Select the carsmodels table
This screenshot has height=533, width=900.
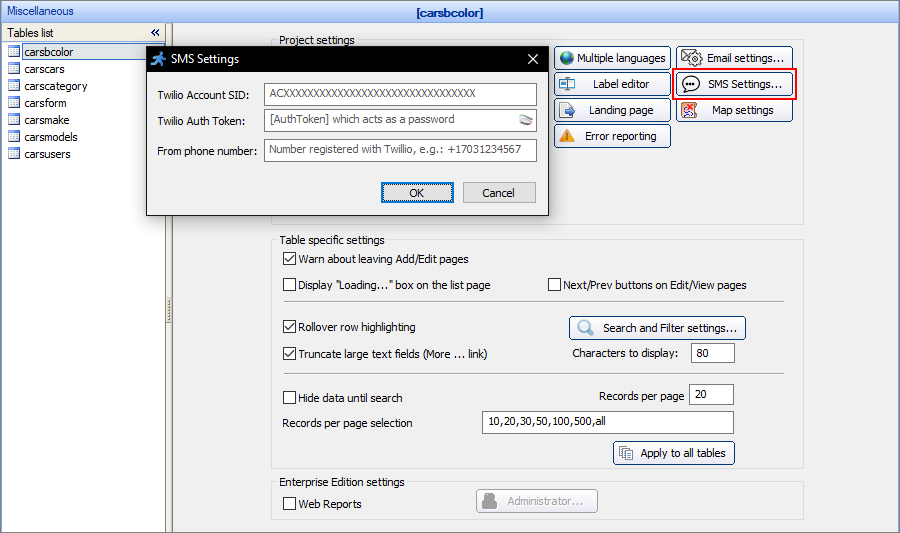[x=51, y=137]
